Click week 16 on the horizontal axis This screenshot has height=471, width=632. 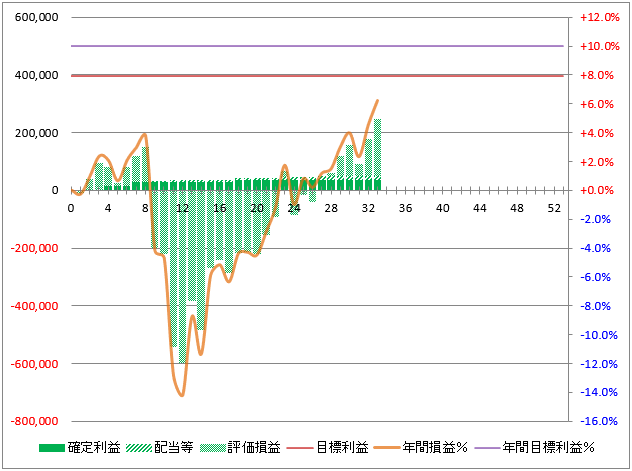pos(220,208)
